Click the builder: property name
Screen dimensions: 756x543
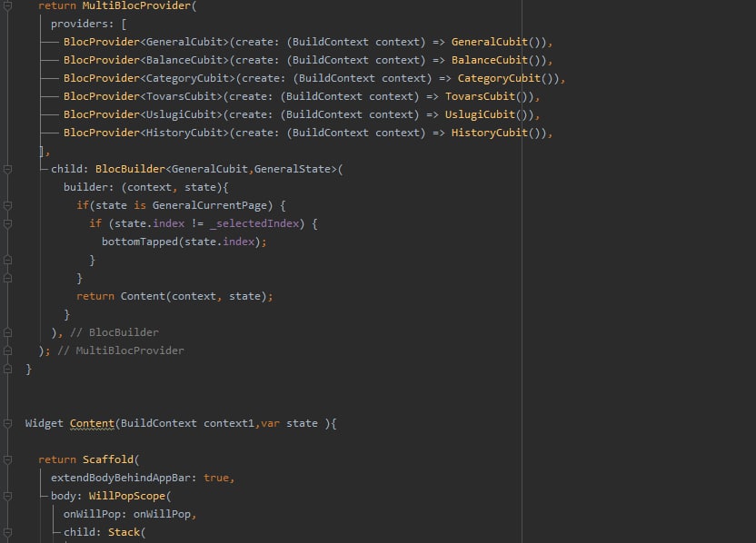pos(89,187)
